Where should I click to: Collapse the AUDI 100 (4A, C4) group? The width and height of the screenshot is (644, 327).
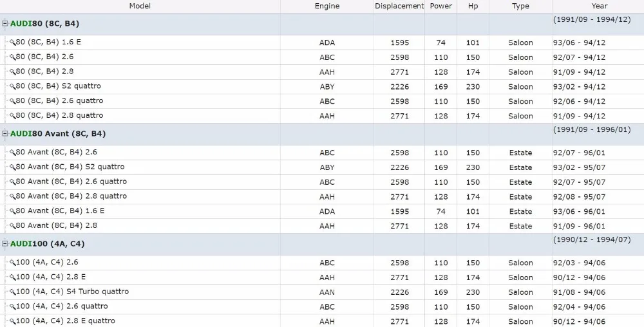click(x=5, y=243)
